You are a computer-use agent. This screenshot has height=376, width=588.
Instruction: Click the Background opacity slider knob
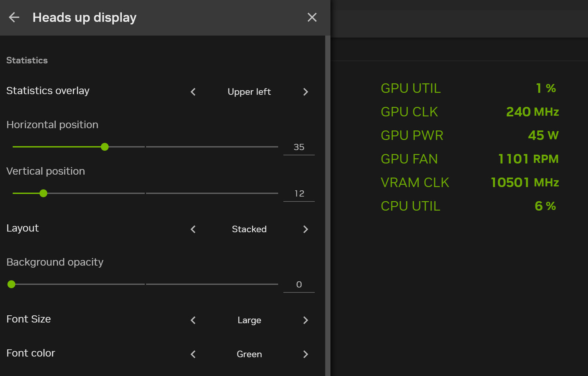(11, 284)
